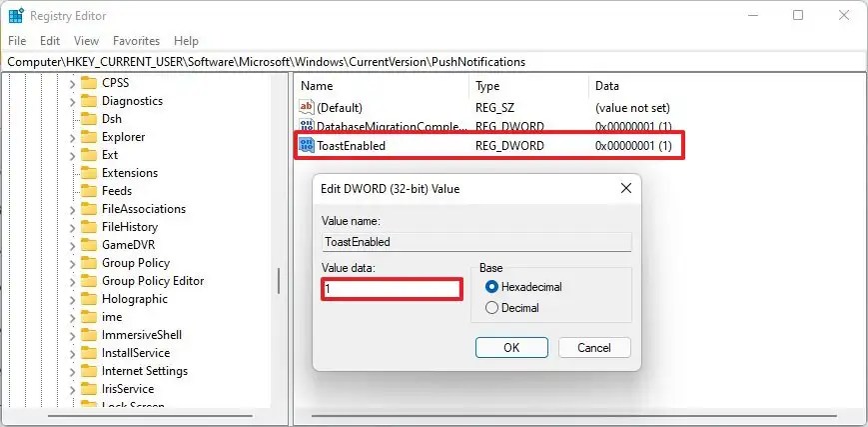
Task: Select the ToastEnabled value row name
Action: click(x=351, y=146)
